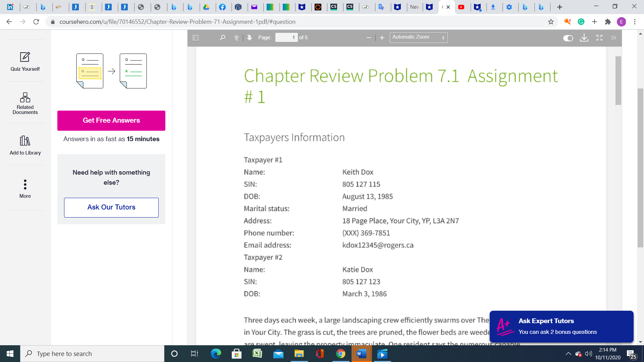Toggle the switch in PDF toolbar
The height and width of the screenshot is (362, 644).
pos(568,38)
